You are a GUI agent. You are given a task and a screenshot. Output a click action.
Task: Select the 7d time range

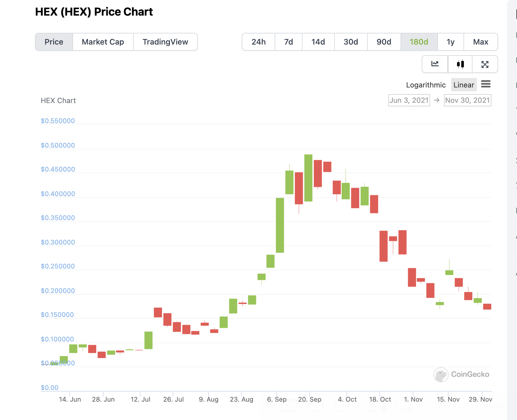289,42
